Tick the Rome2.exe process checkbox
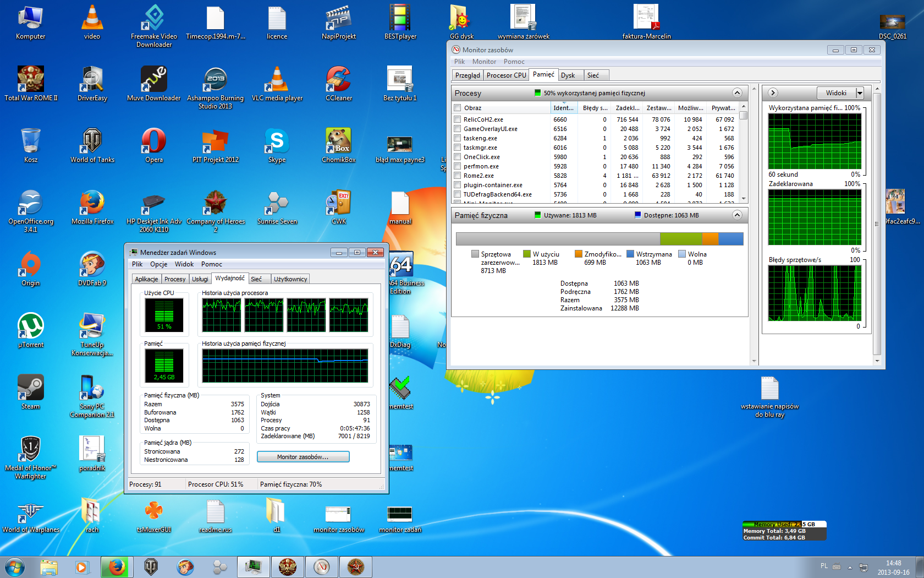The width and height of the screenshot is (924, 578). 457,176
